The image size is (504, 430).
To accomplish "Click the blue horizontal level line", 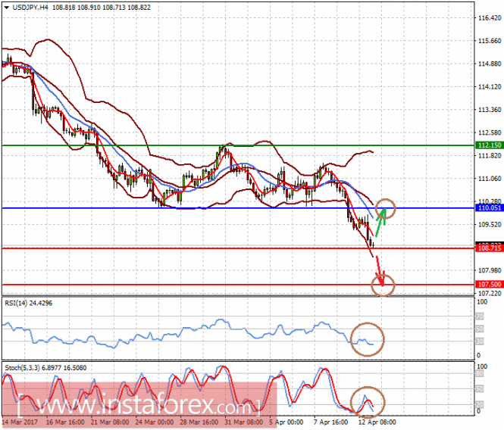I will click(x=238, y=208).
